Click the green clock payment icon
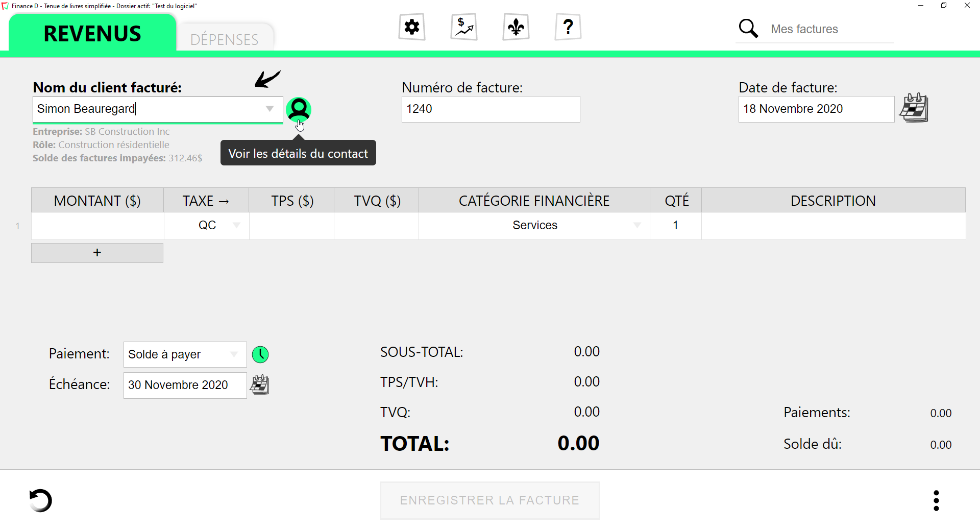Viewport: 980px width, 531px height. tap(260, 354)
